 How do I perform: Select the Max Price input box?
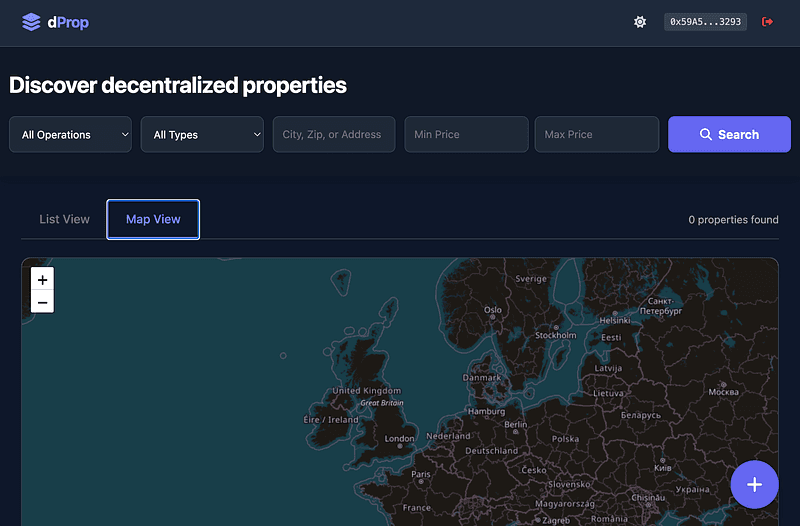point(597,135)
